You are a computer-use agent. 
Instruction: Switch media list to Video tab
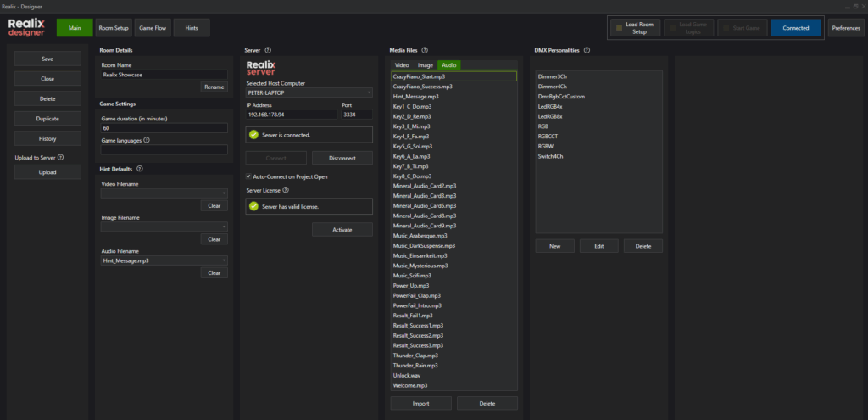pyautogui.click(x=402, y=64)
